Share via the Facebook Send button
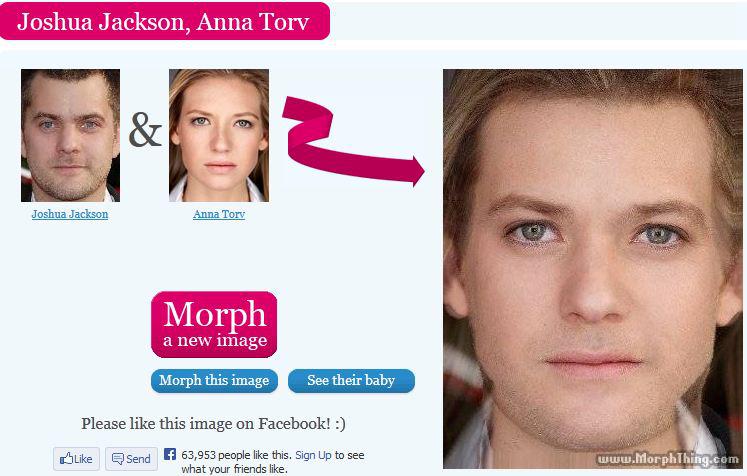747x476 pixels. point(131,459)
